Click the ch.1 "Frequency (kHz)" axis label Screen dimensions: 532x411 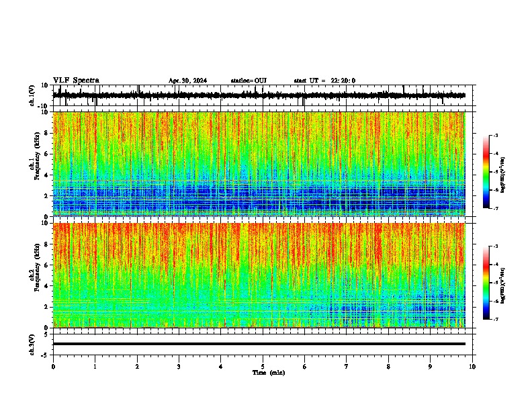(37, 156)
